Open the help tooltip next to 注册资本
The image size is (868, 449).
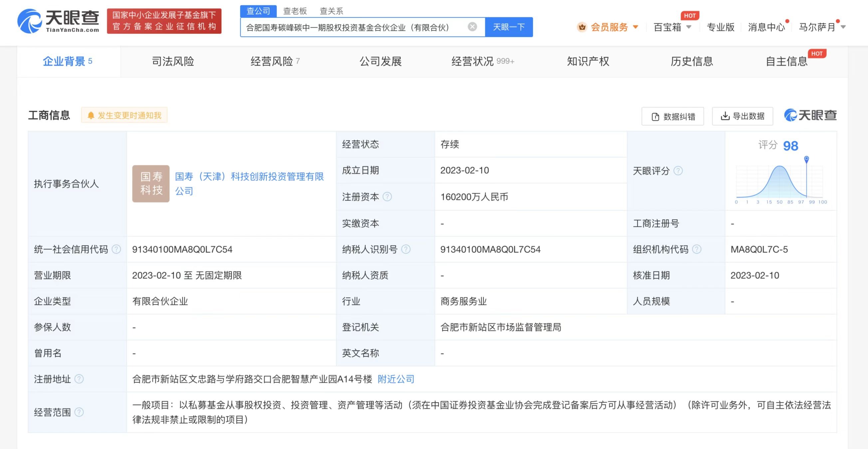(x=387, y=197)
